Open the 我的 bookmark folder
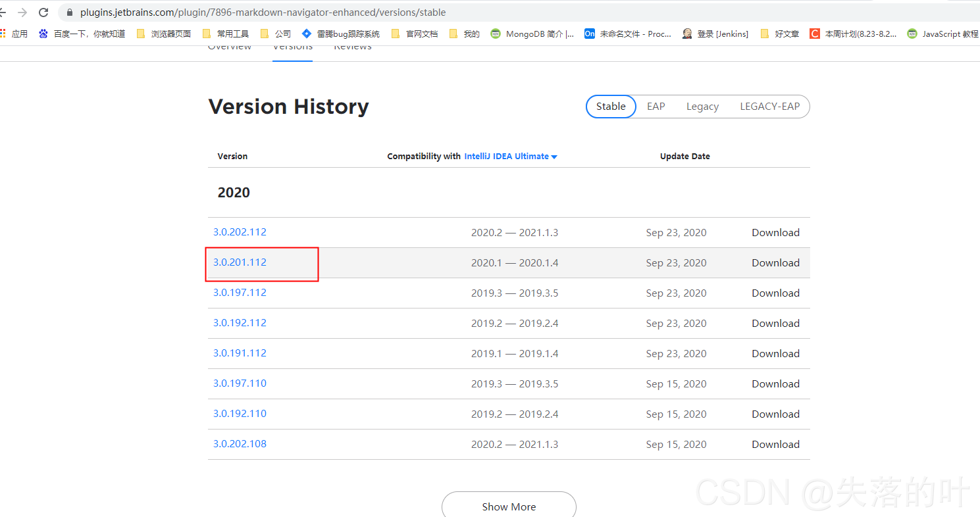This screenshot has height=517, width=980. click(465, 34)
